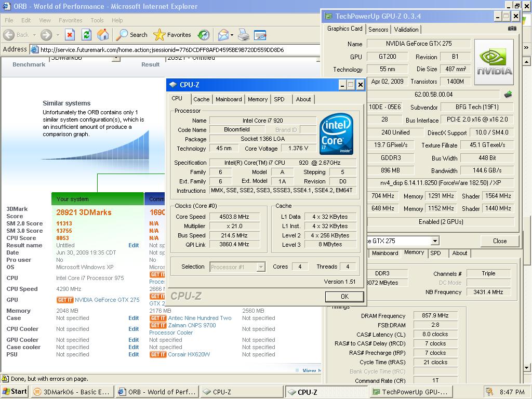Click the Windows Start button
The width and height of the screenshot is (532, 399).
pos(15,392)
